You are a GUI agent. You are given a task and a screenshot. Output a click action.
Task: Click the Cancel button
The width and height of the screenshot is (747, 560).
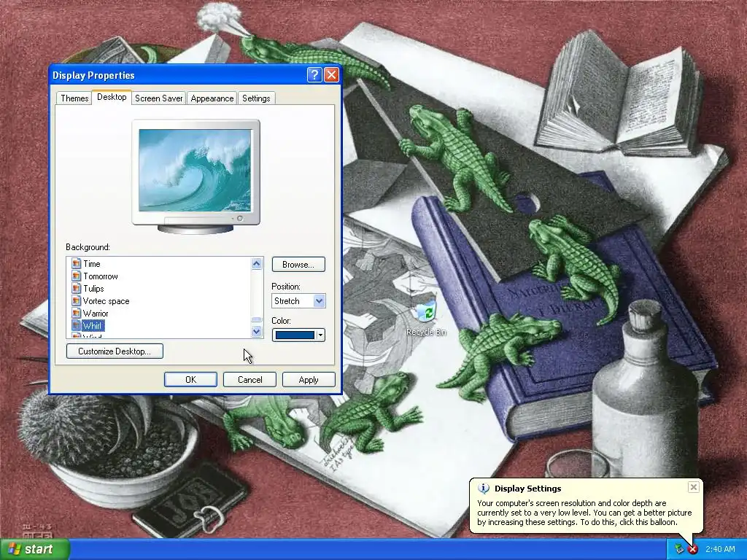coord(249,379)
